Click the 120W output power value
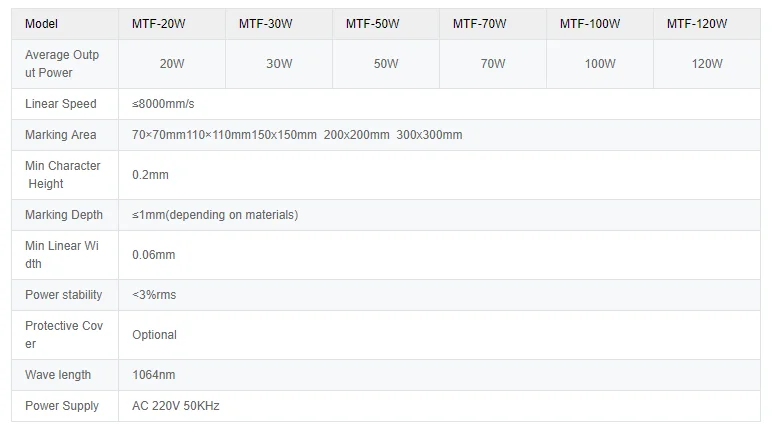The height and width of the screenshot is (430, 775). click(x=706, y=64)
